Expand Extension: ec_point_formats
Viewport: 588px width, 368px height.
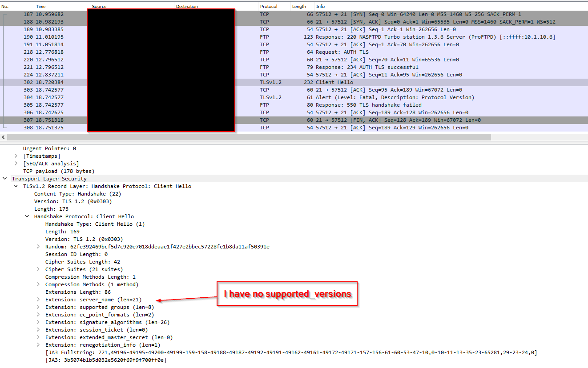(x=38, y=314)
